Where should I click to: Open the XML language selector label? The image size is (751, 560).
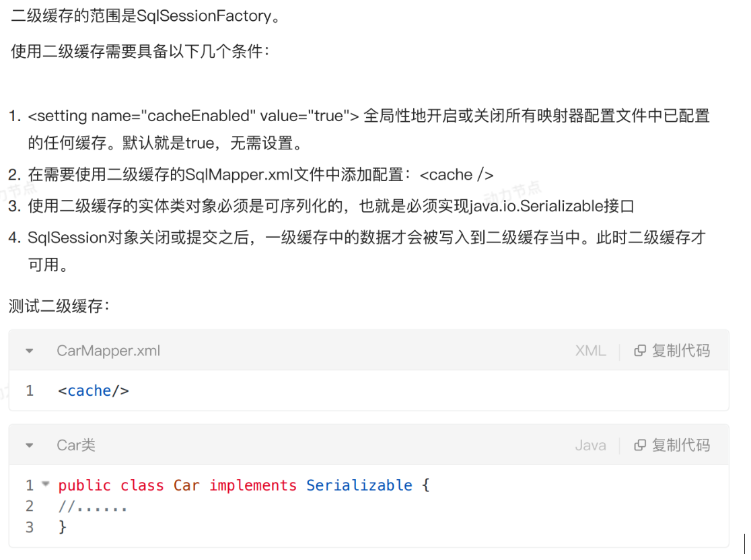click(591, 351)
